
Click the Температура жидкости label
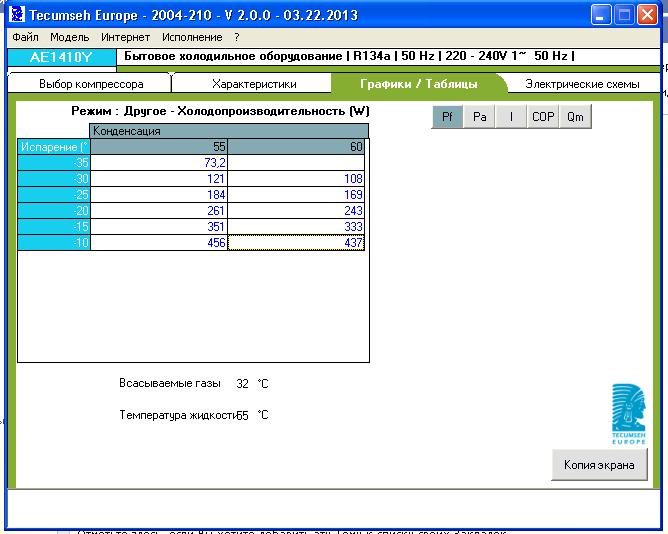[x=177, y=415]
